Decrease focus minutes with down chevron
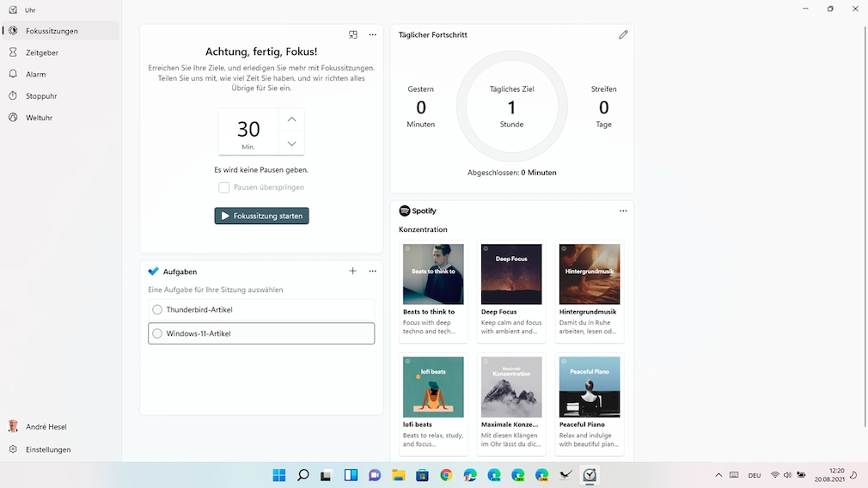Viewport: 868px width, 488px height. [291, 143]
